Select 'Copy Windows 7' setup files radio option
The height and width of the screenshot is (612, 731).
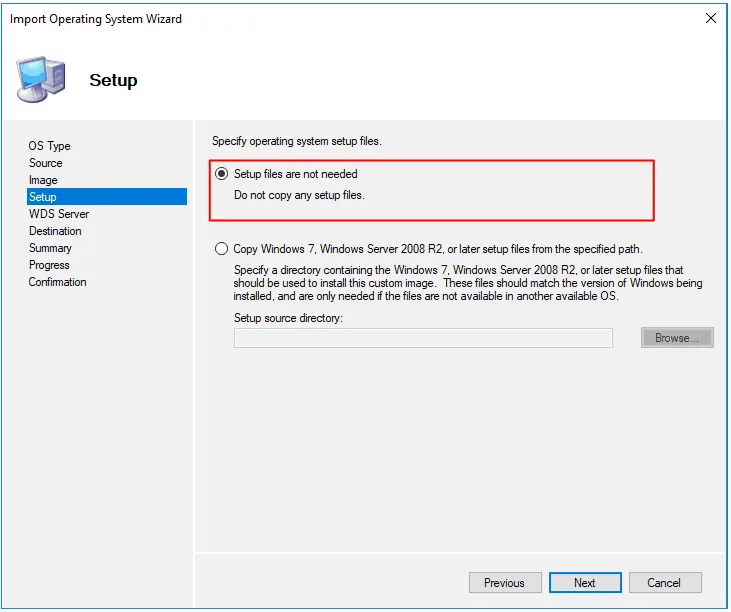(221, 249)
